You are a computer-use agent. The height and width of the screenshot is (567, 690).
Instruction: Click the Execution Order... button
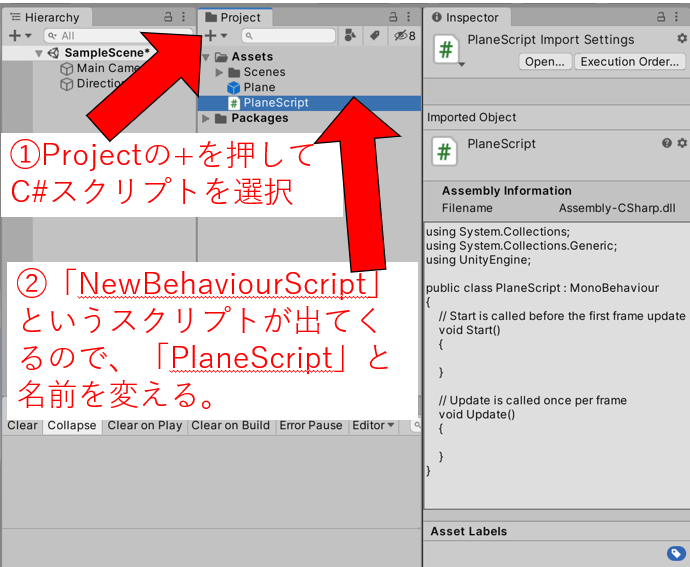pos(629,62)
